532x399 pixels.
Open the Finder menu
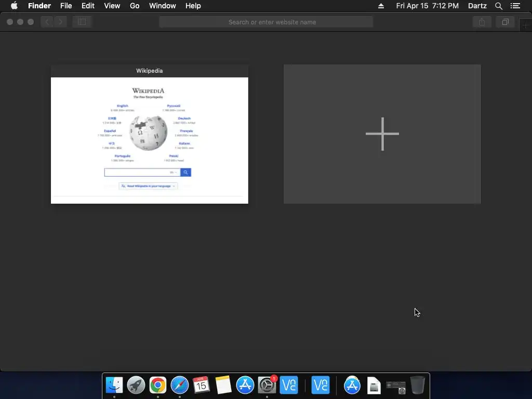[39, 6]
